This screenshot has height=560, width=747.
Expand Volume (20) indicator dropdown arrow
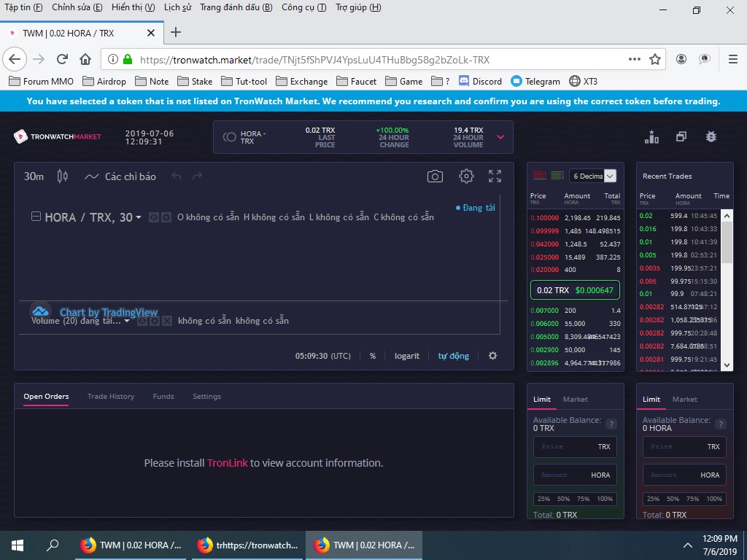click(x=127, y=321)
